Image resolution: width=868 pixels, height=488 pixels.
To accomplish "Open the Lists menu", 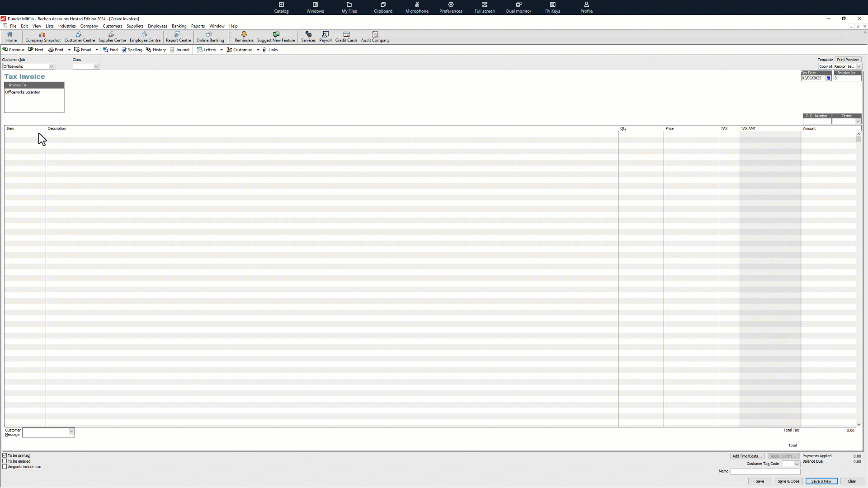I will pyautogui.click(x=50, y=26).
